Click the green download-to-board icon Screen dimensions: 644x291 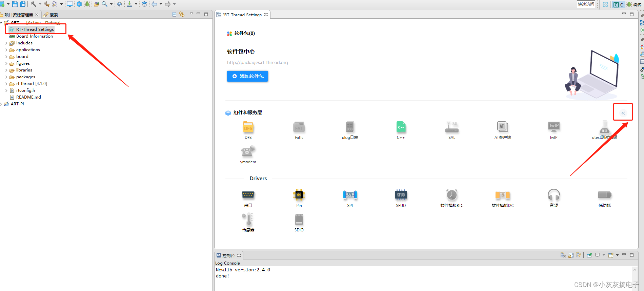pyautogui.click(x=129, y=4)
